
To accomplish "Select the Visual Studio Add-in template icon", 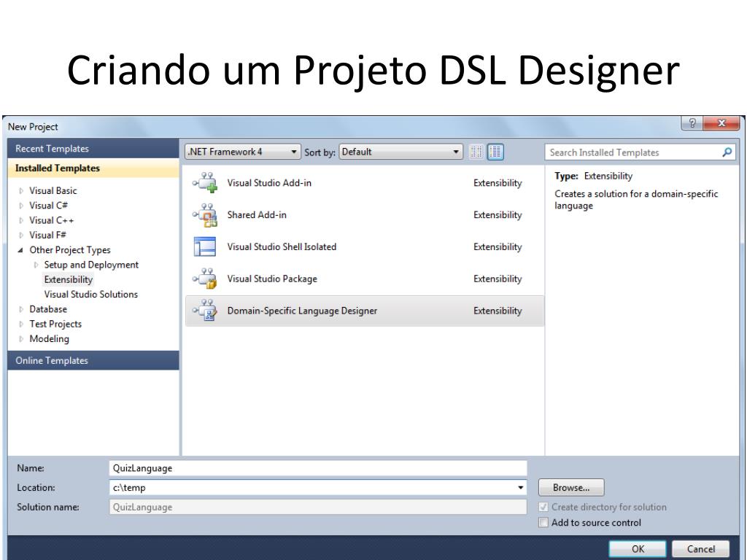I will (x=205, y=183).
